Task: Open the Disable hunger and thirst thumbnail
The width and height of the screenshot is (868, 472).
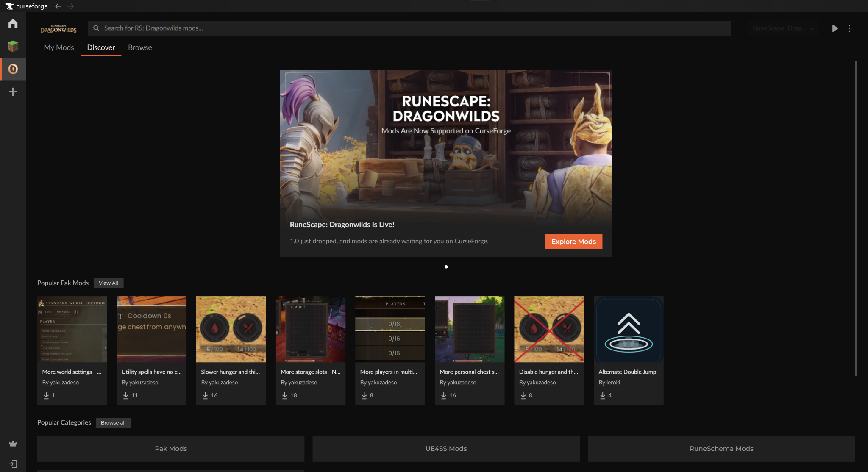Action: coord(549,329)
